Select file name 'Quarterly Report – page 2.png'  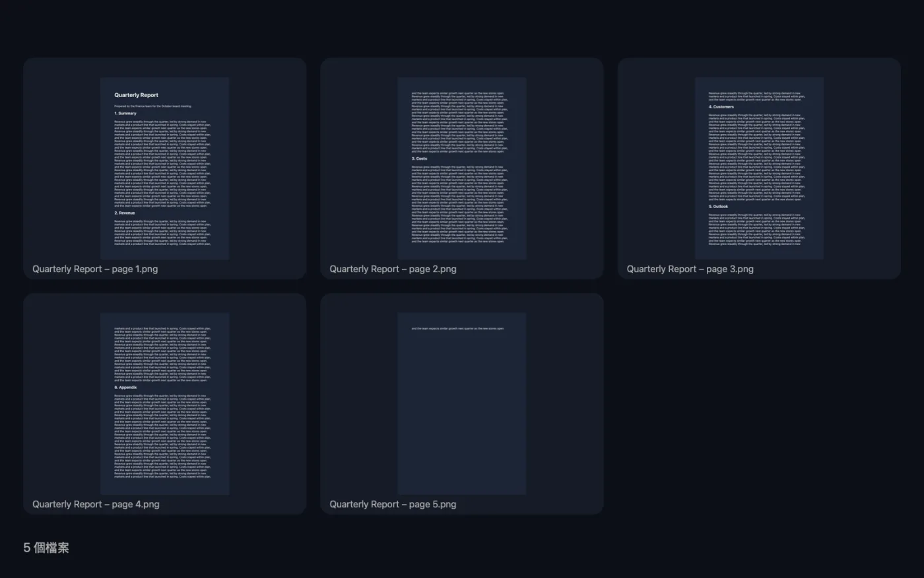(x=393, y=269)
